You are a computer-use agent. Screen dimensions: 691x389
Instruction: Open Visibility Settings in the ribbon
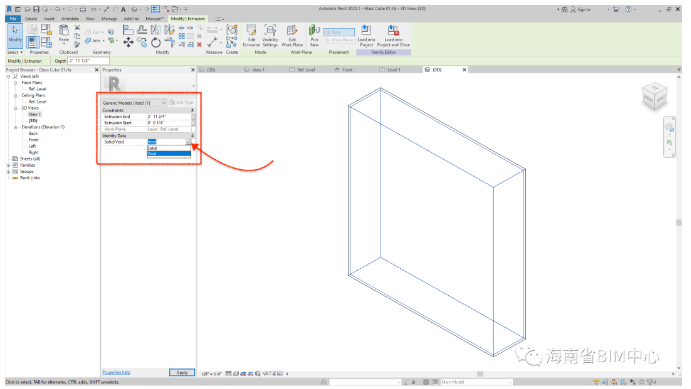pos(270,35)
